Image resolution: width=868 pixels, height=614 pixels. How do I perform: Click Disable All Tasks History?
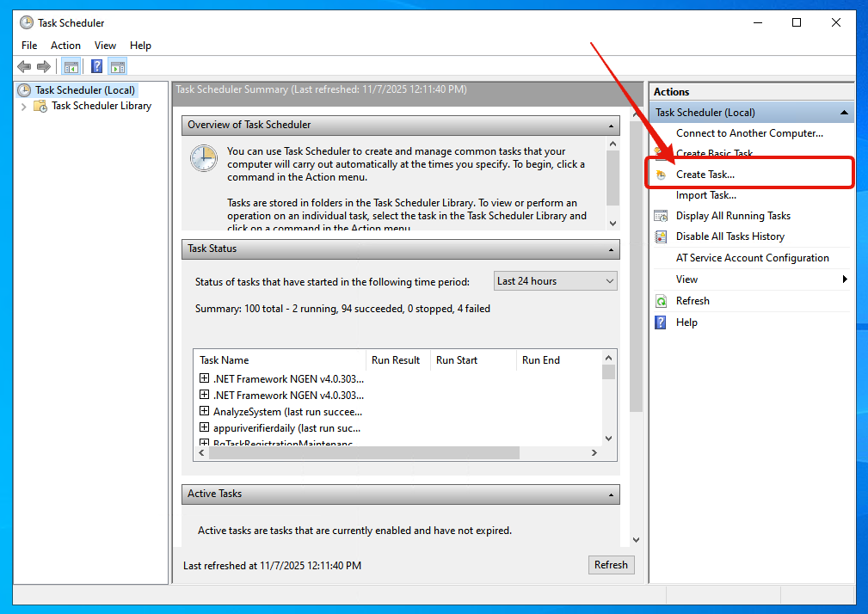pos(730,236)
